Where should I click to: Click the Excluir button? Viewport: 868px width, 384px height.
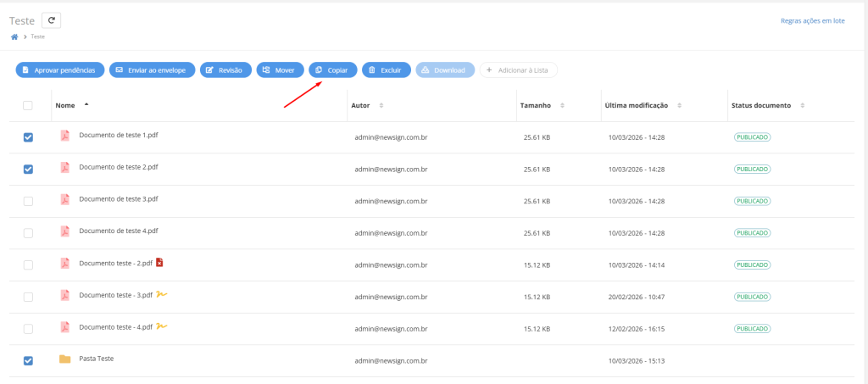coord(386,70)
